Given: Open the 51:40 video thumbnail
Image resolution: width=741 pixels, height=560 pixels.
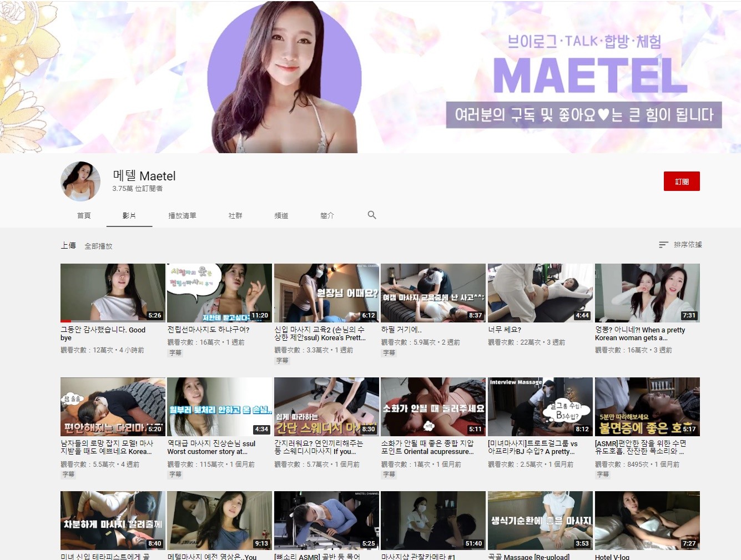Looking at the screenshot, I should coord(433,521).
